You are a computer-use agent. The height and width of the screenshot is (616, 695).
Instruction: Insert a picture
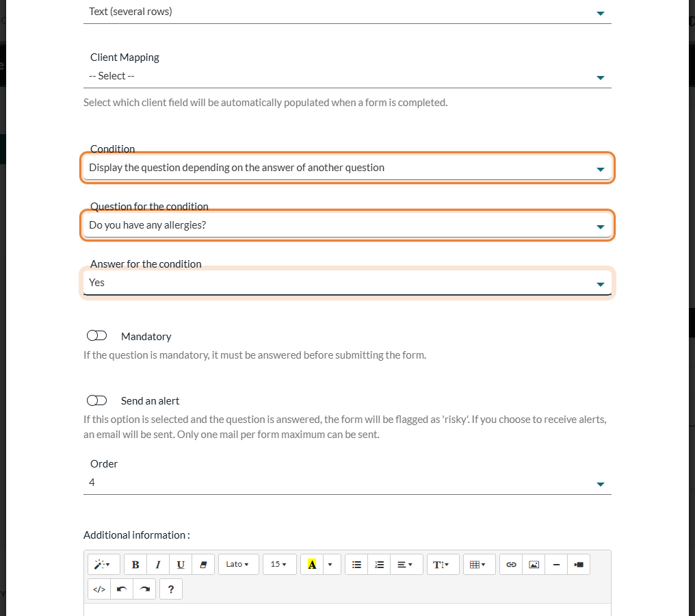pyautogui.click(x=534, y=564)
